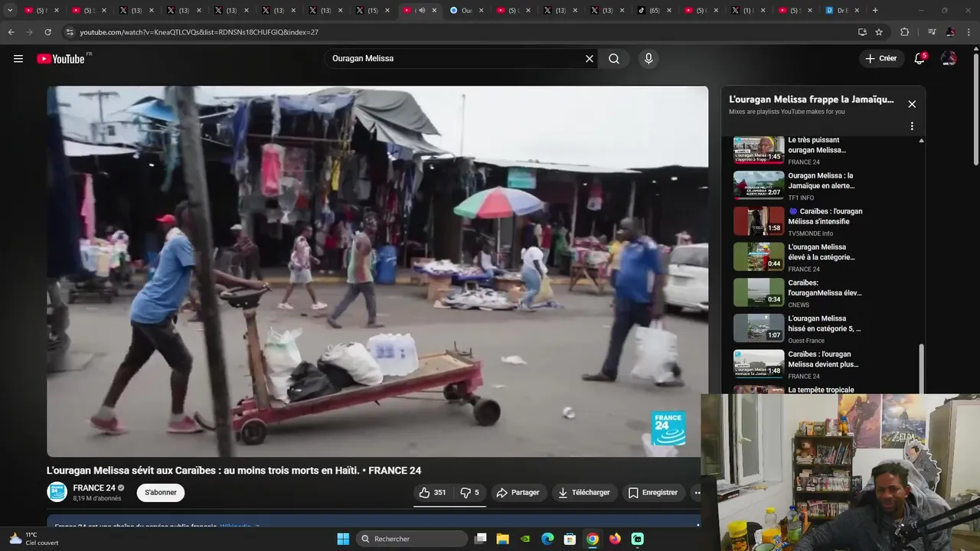Save video using Enregistrer
Viewport: 980px width, 551px height.
[653, 493]
